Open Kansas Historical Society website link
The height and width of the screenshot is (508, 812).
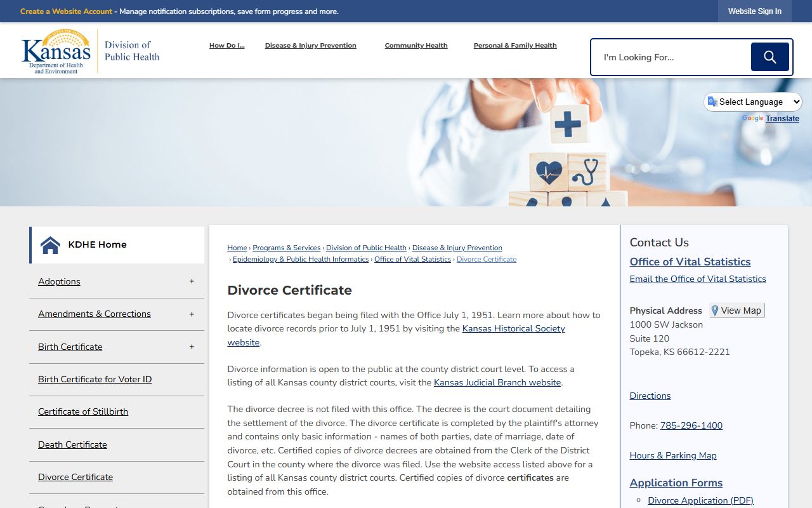(x=513, y=329)
